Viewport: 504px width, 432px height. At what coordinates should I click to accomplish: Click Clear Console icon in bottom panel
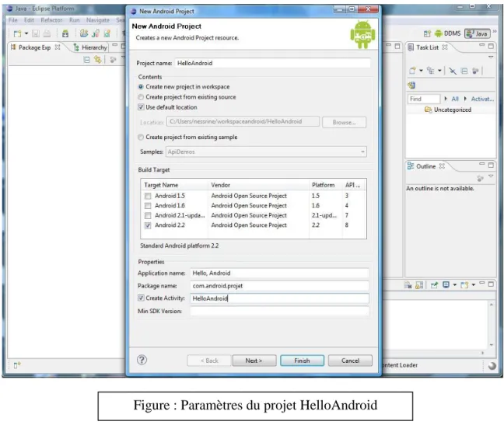pos(408,285)
